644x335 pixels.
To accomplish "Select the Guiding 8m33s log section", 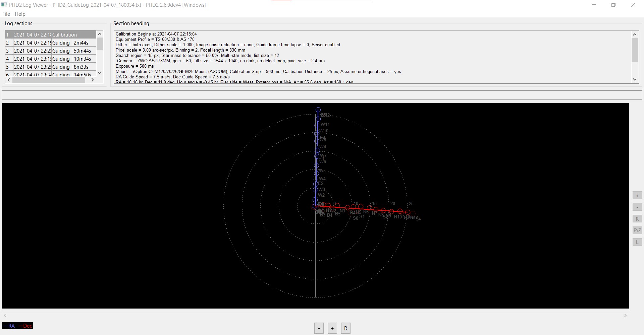I will tap(51, 67).
